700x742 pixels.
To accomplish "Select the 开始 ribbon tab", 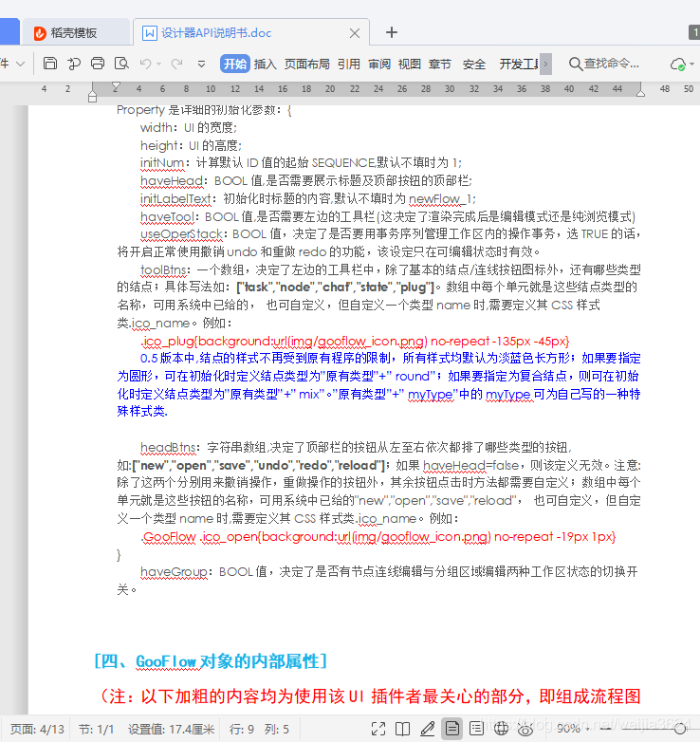I will [x=234, y=64].
